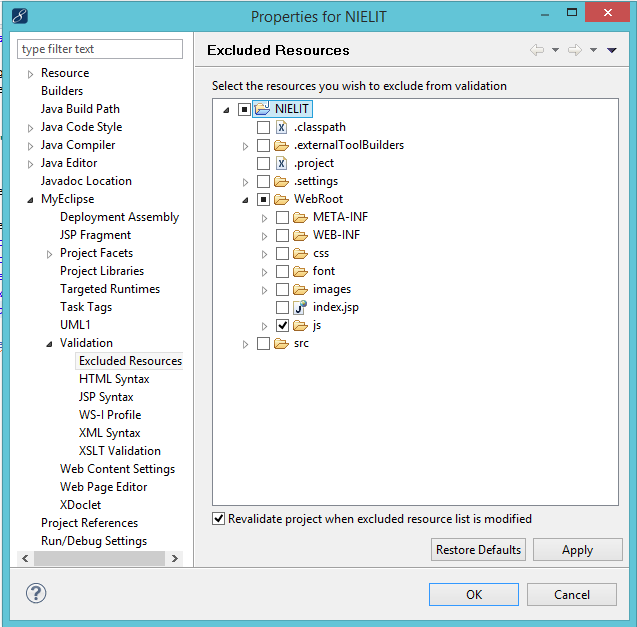Check the .project exclusion checkbox
637x627 pixels.
point(263,163)
